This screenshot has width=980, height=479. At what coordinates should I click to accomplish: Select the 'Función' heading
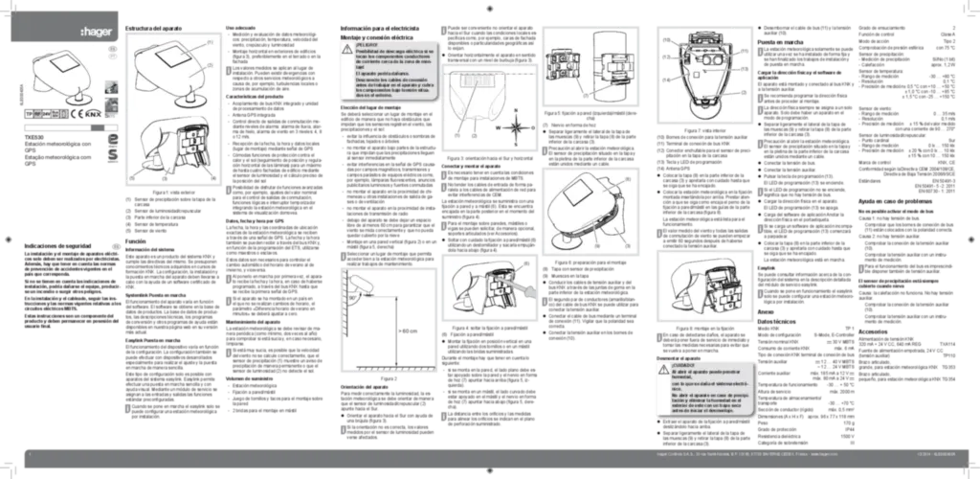tap(136, 240)
